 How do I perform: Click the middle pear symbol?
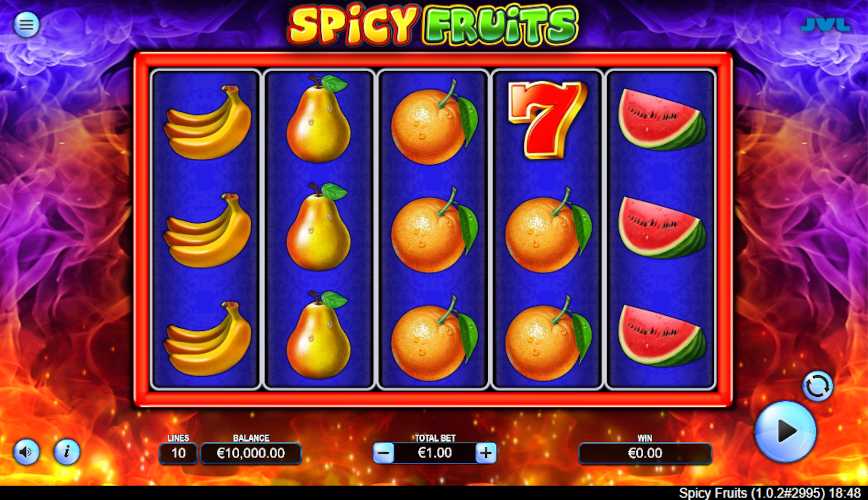pos(318,227)
